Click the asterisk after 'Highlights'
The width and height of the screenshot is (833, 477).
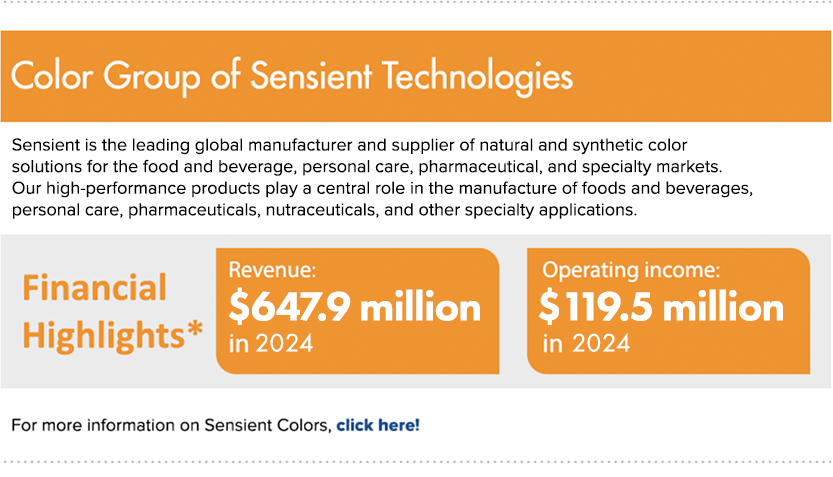coord(195,328)
